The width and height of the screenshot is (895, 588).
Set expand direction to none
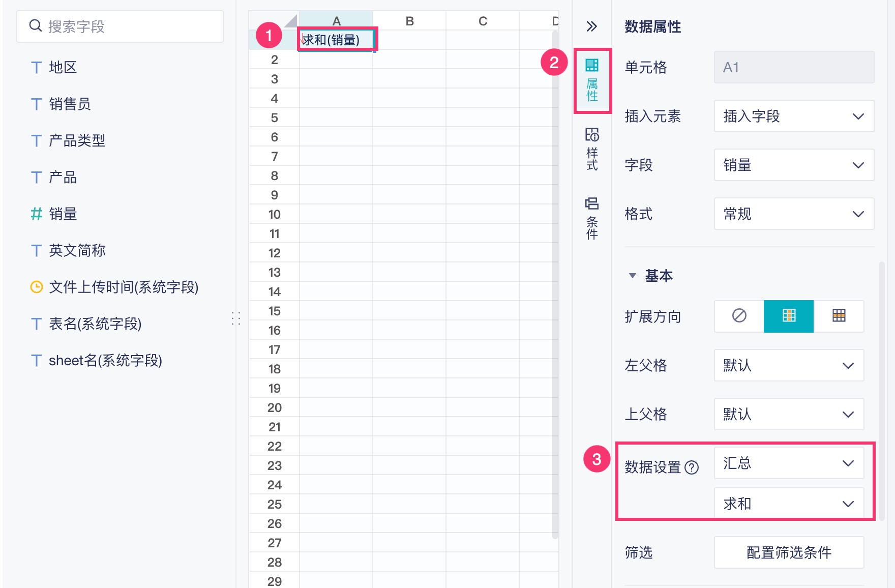point(739,316)
